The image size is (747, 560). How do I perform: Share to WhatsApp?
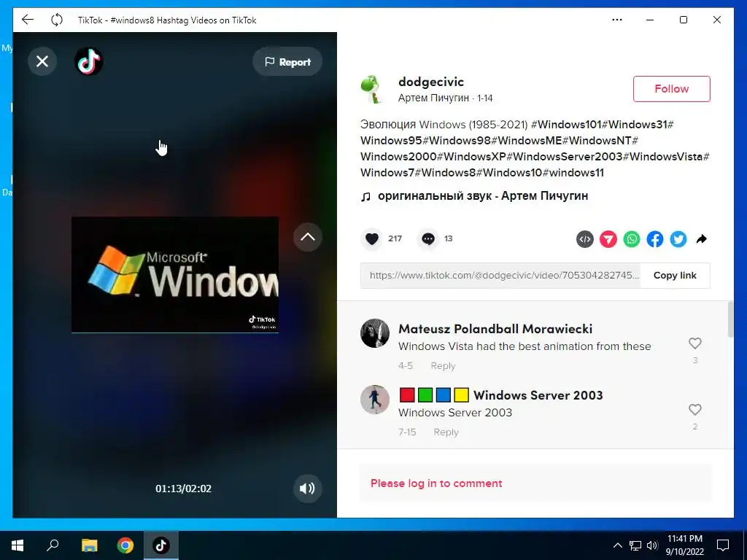(632, 239)
